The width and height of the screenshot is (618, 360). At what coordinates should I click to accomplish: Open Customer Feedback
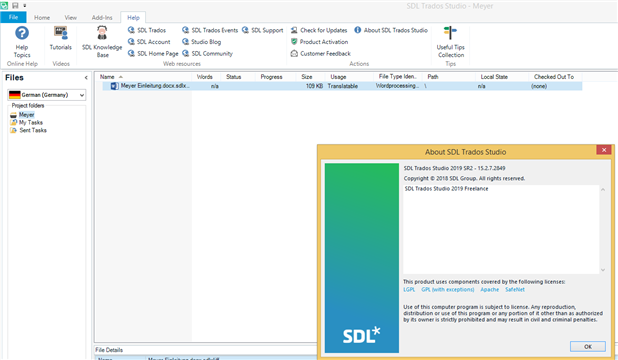[x=320, y=54]
